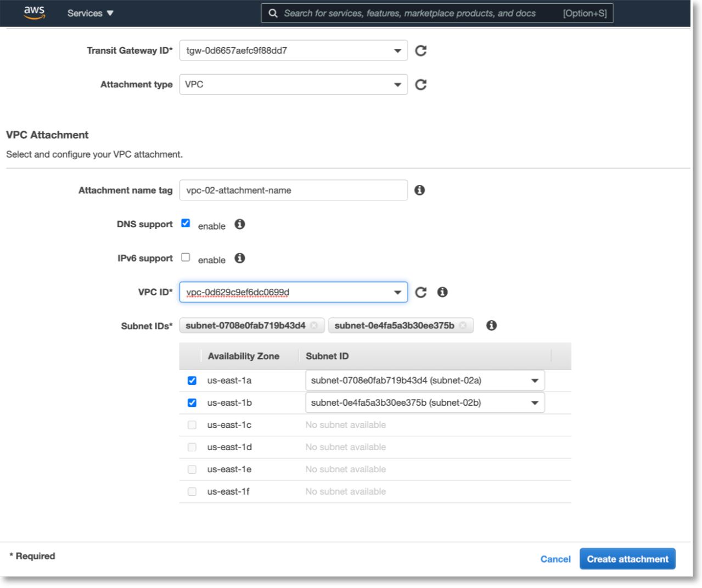Open subnet dropdown for us-east-1b
Screen dimensions: 702x588
click(x=425, y=403)
